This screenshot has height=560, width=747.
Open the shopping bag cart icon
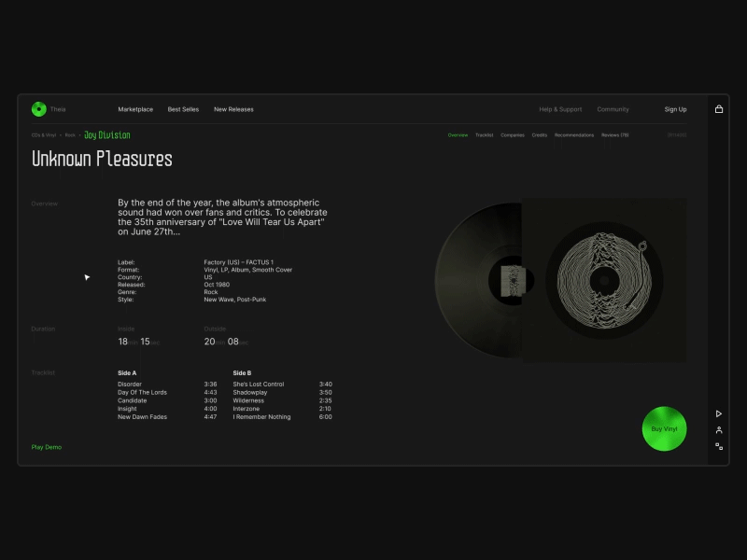(x=719, y=109)
